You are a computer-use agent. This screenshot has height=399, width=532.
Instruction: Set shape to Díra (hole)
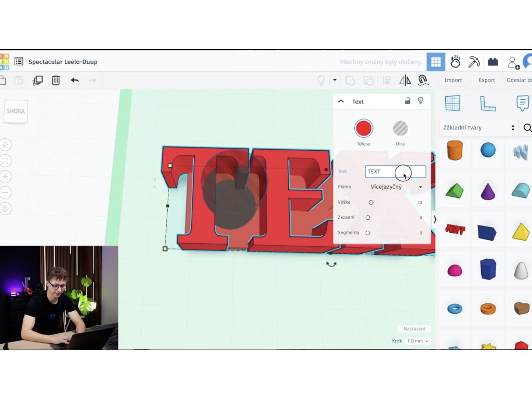pyautogui.click(x=401, y=129)
